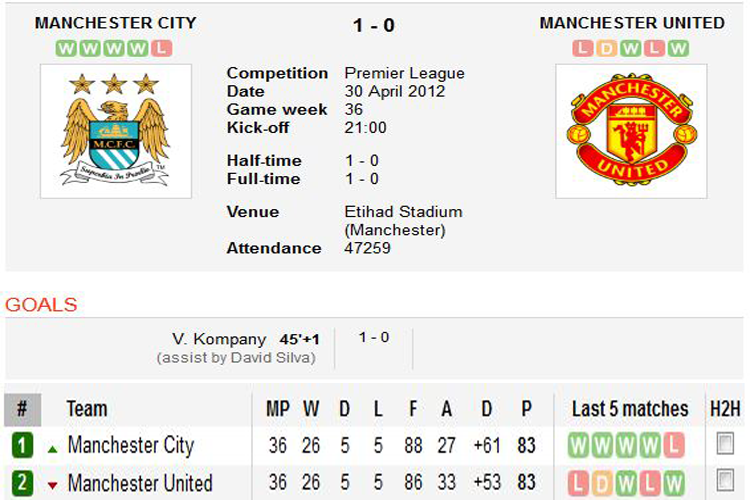Image resolution: width=750 pixels, height=500 pixels.
Task: Sort table by the # column header
Action: [x=22, y=409]
